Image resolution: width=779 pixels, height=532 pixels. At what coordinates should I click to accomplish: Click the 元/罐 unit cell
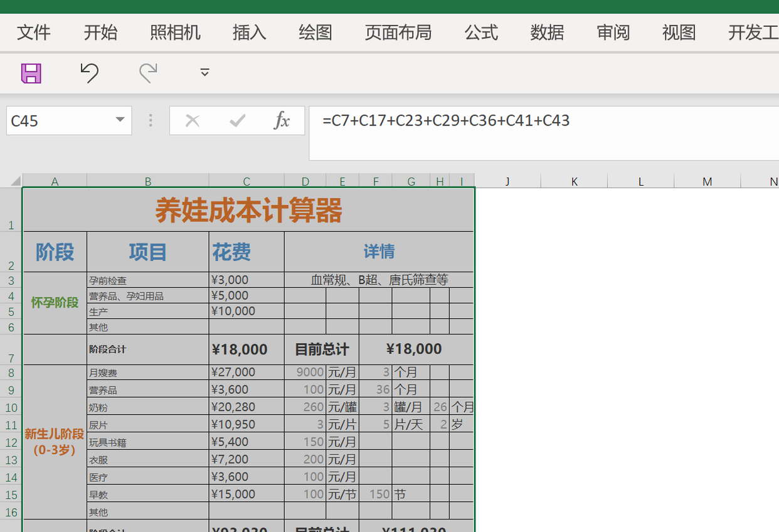(x=342, y=407)
